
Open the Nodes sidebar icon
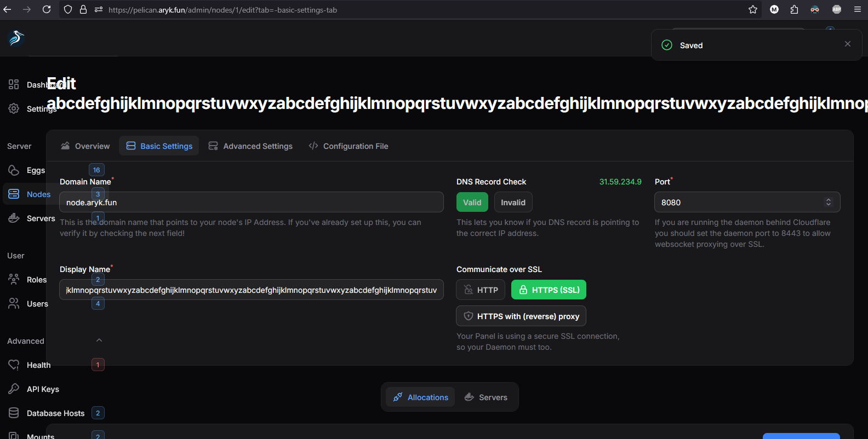[14, 194]
